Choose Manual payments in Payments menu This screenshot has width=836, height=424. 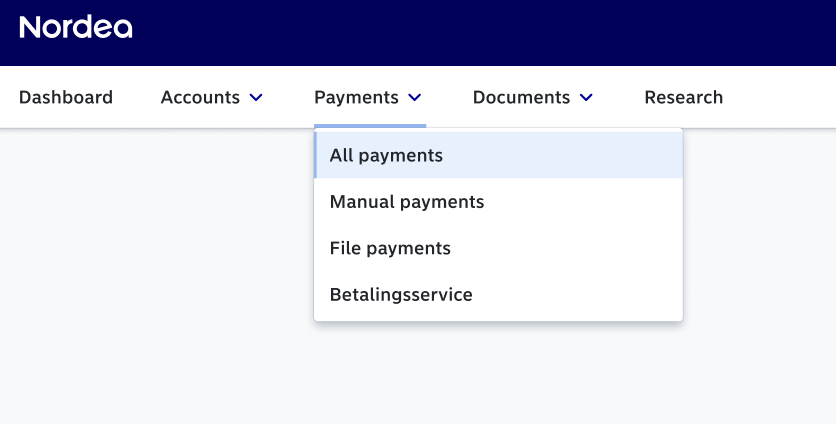coord(499,202)
